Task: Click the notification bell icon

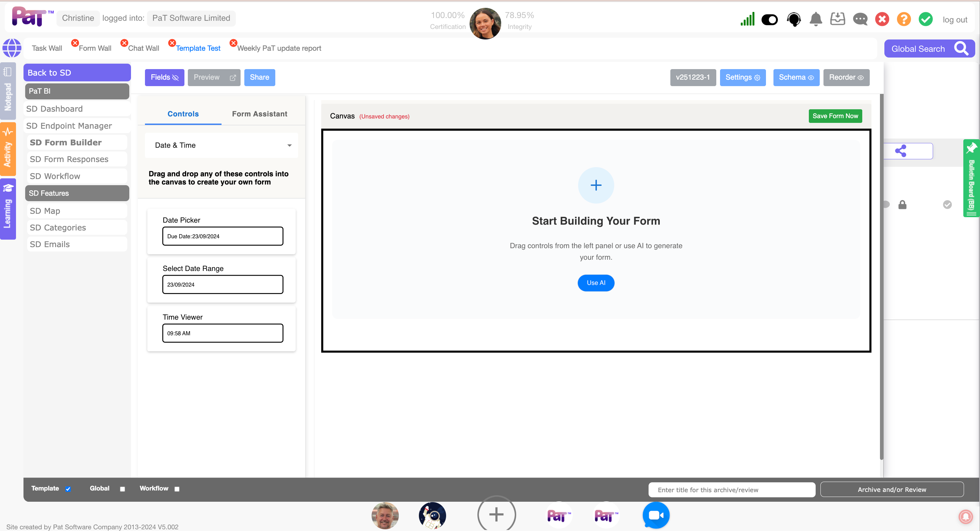Action: (816, 19)
